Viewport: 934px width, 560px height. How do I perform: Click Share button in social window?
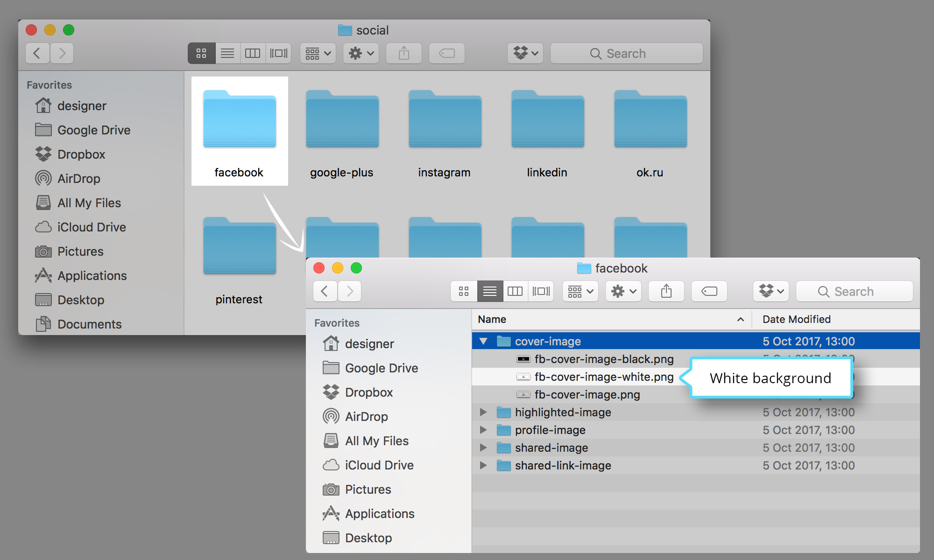click(x=404, y=53)
